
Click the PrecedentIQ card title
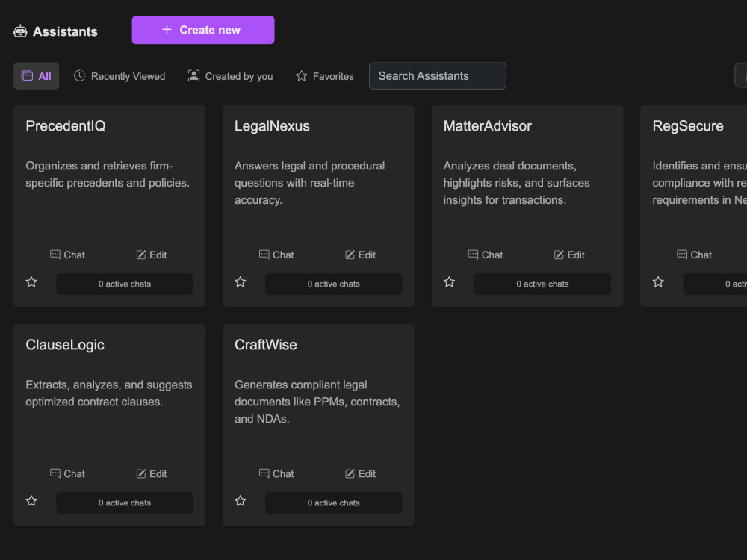pyautogui.click(x=66, y=126)
